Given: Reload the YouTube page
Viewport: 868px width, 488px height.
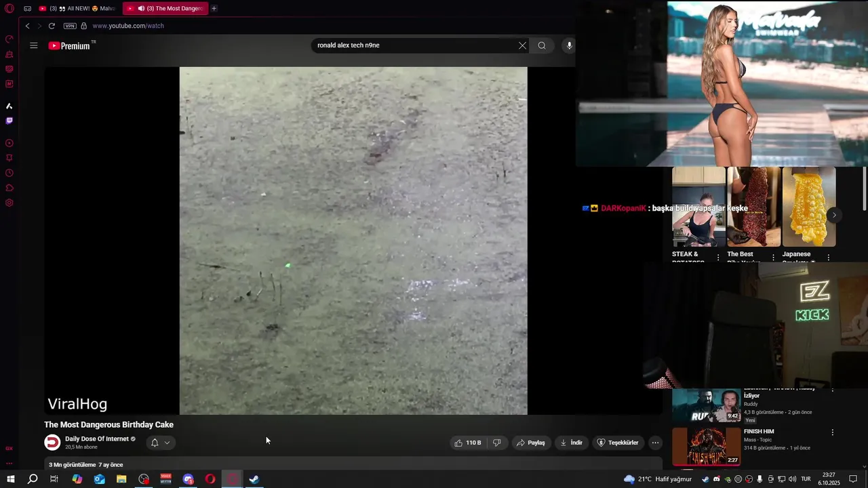Looking at the screenshot, I should tap(52, 26).
